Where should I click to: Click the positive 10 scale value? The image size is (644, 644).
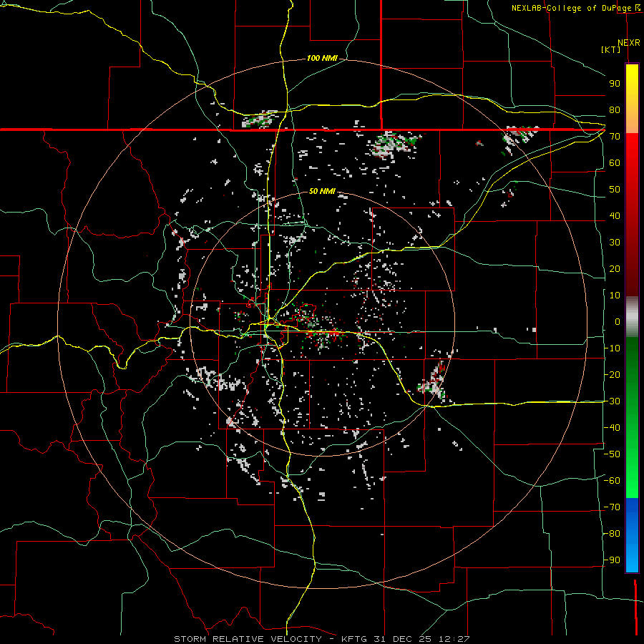615,296
